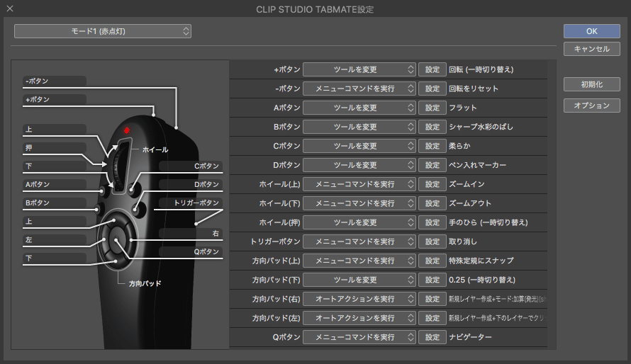Image resolution: width=631 pixels, height=364 pixels.
Task: Select the -ボタン label on the device diagram
Action: tap(55, 81)
